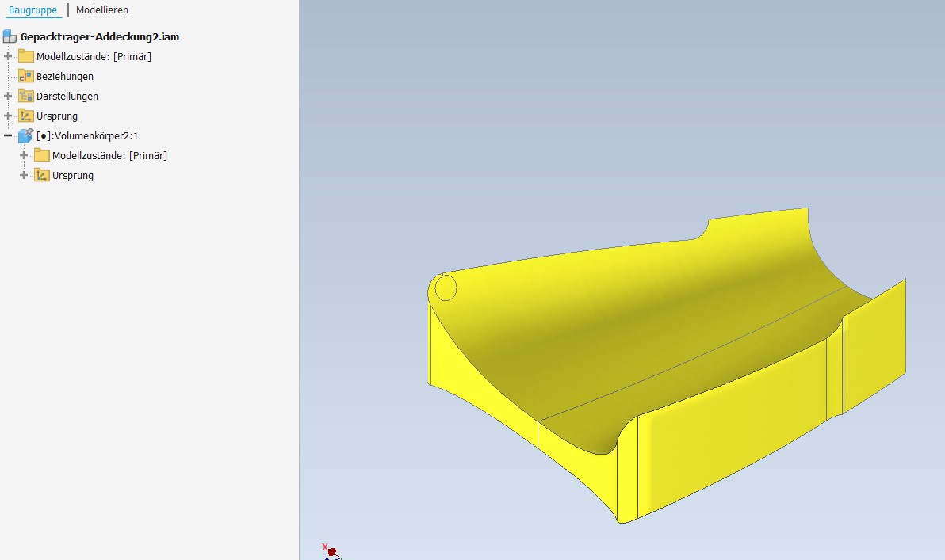Screen dimensions: 945x560
Task: Click the top-level Ursprung origin icon
Action: click(26, 116)
